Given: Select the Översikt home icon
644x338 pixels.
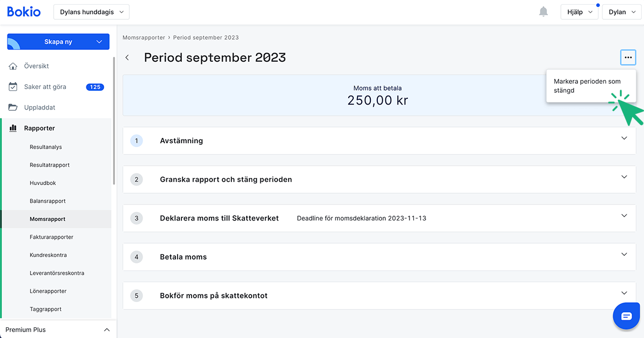Looking at the screenshot, I should [12, 65].
